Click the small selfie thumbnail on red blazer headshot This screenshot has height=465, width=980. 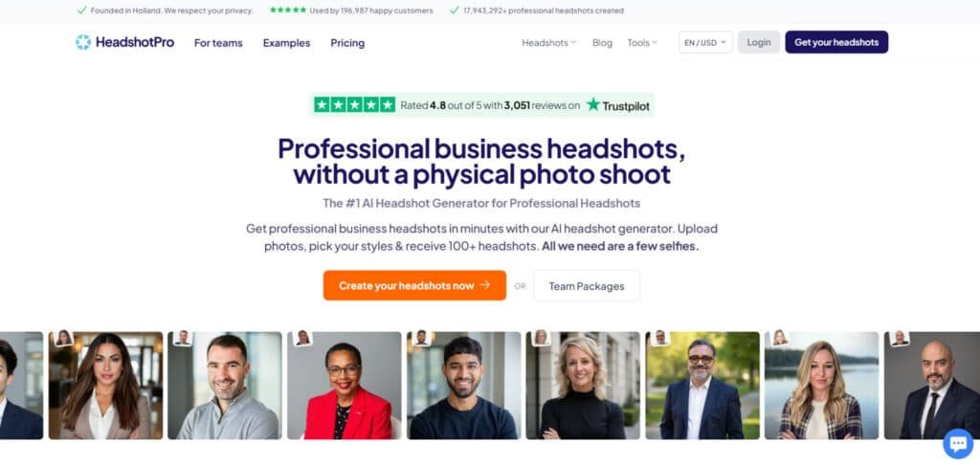tap(302, 338)
